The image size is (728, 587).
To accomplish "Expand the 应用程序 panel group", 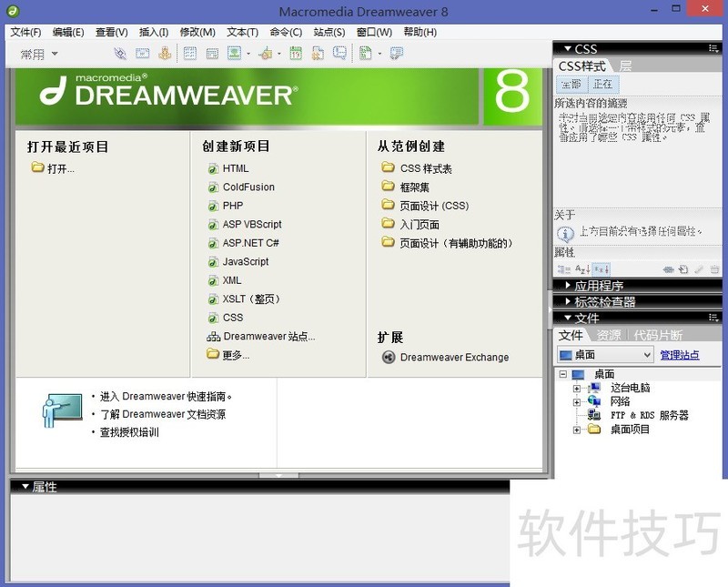I will point(568,285).
